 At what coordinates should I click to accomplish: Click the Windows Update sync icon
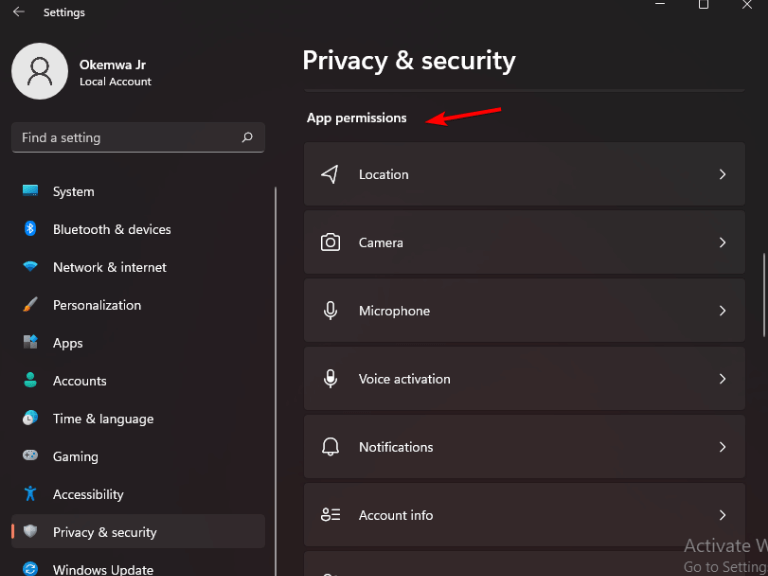pos(30,569)
